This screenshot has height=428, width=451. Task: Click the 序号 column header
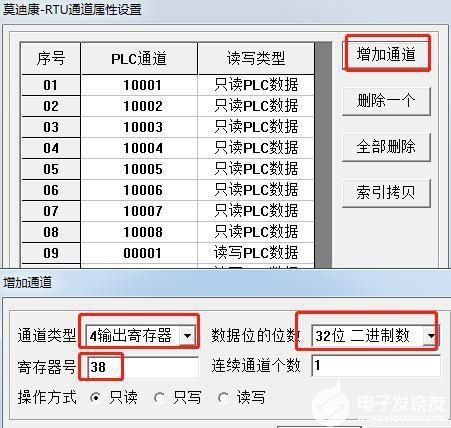coord(51,59)
